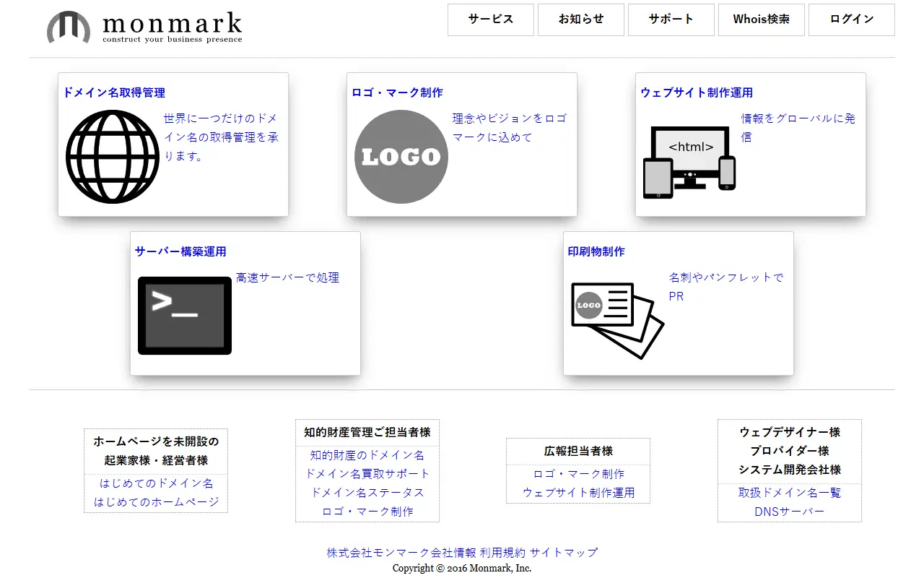Visit the ドメイン名ステータス link
The width and height of the screenshot is (924, 578).
tap(367, 493)
